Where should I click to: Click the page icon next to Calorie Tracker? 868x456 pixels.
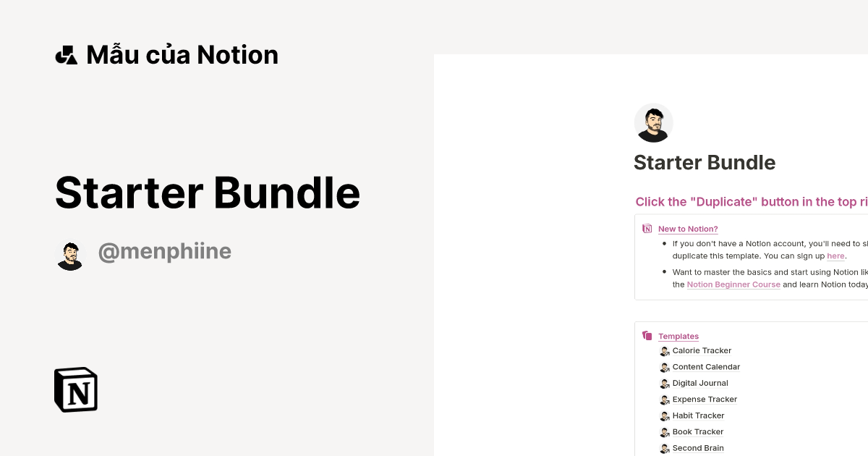665,351
